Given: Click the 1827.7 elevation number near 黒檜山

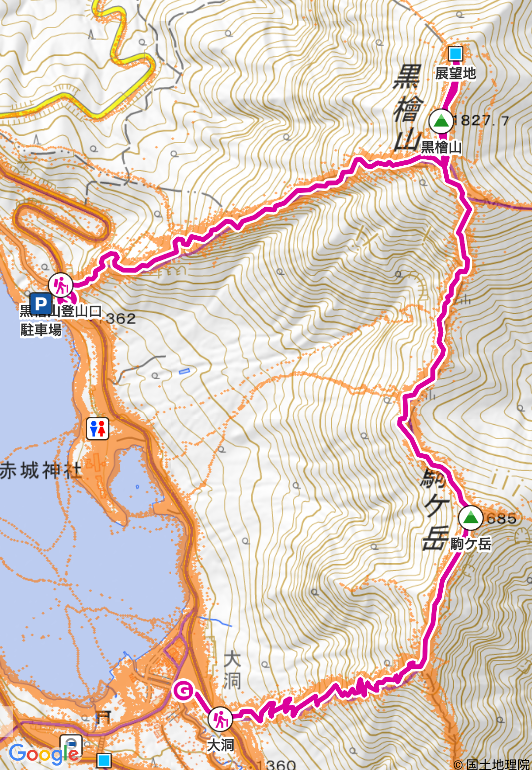Looking at the screenshot, I should pos(481,120).
